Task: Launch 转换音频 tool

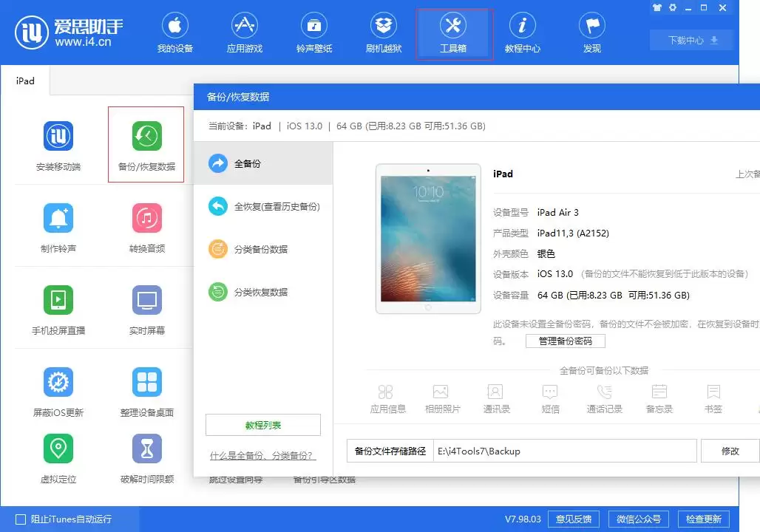Action: (x=147, y=228)
